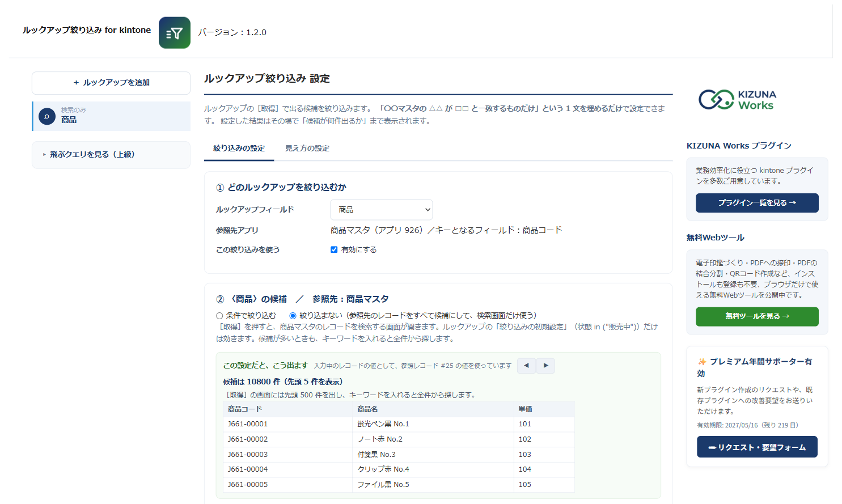Open the リクエスト・要望フォーム button

click(x=757, y=447)
